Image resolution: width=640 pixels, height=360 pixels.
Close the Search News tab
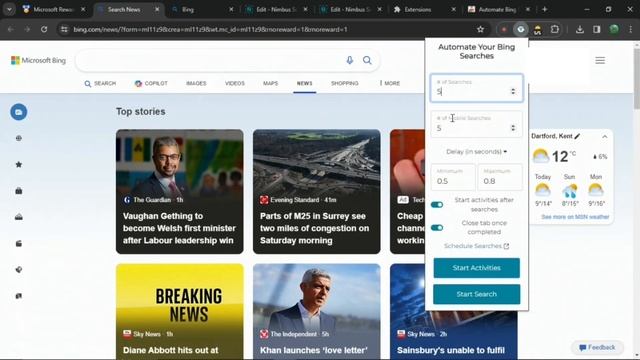click(x=157, y=9)
